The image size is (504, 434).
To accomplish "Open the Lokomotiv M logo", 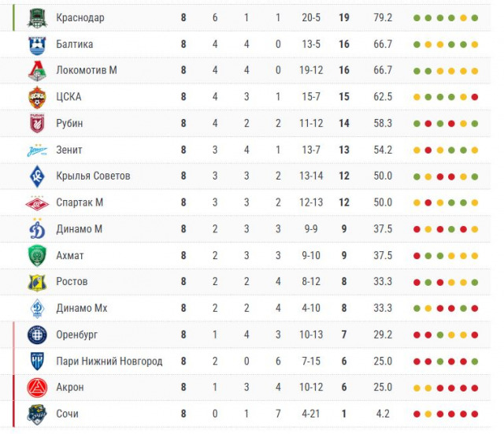I will click(38, 71).
